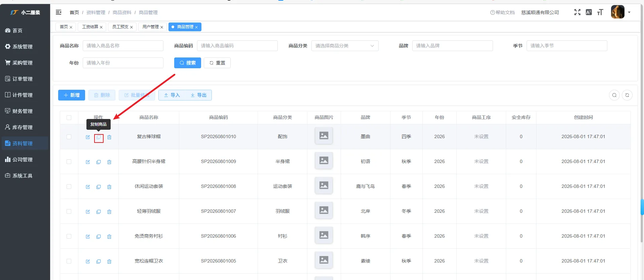The width and height of the screenshot is (644, 280).
Task: Toggle fullscreen mode icon in header
Action: 577,12
